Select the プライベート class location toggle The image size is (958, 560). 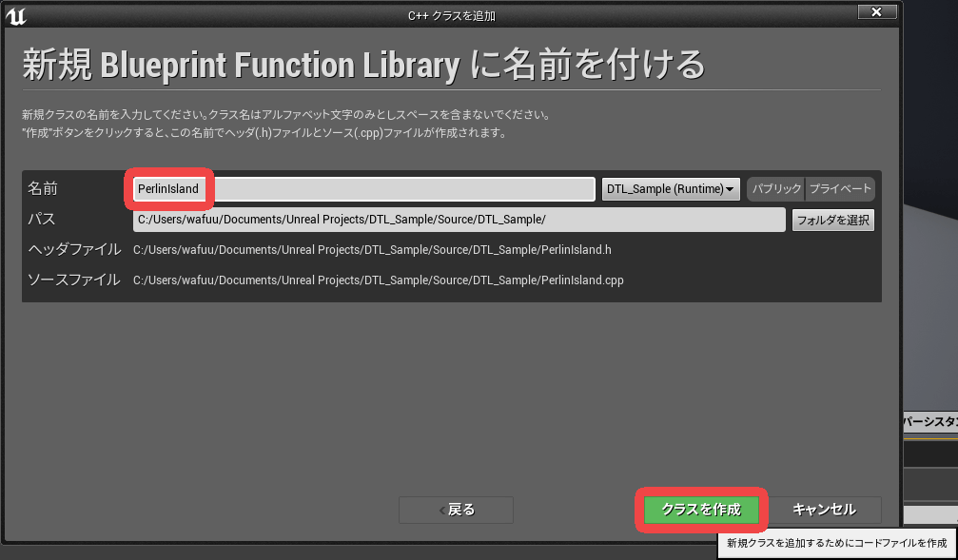click(x=840, y=189)
